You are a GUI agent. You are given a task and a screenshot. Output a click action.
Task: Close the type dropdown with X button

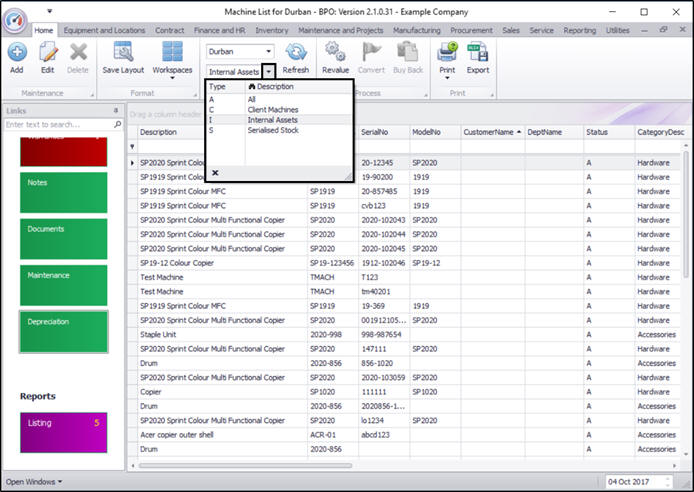(x=215, y=172)
